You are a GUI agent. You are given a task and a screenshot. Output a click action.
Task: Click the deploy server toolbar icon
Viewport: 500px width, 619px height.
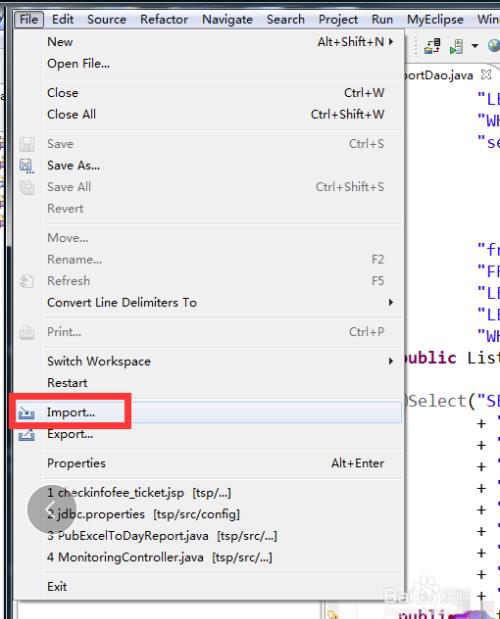pos(433,46)
